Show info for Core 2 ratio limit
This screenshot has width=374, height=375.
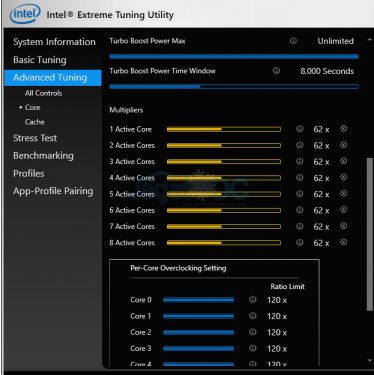pos(253,332)
